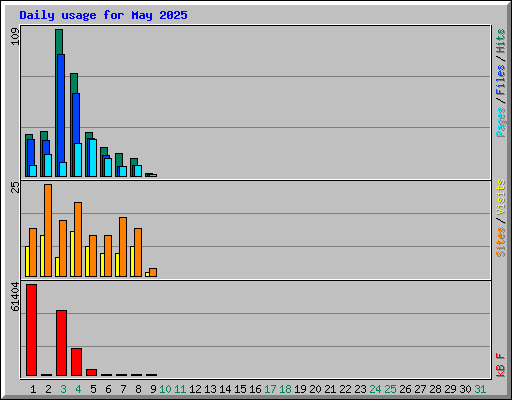This screenshot has height=400, width=512.
Task: Select the day 31 axis label
Action: pyautogui.click(x=480, y=389)
